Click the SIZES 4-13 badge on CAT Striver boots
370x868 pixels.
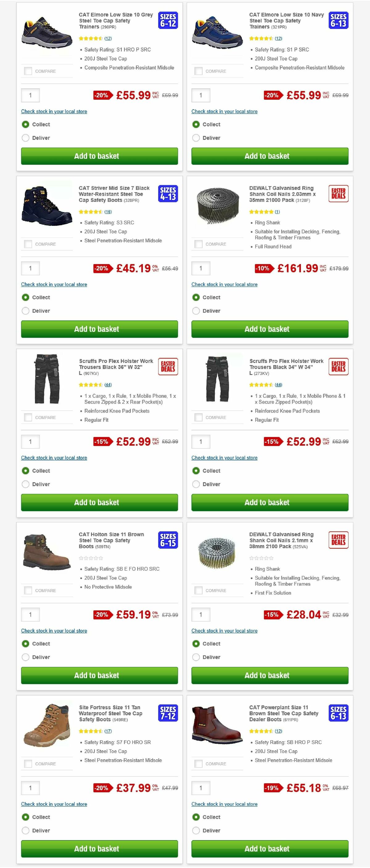(x=169, y=194)
